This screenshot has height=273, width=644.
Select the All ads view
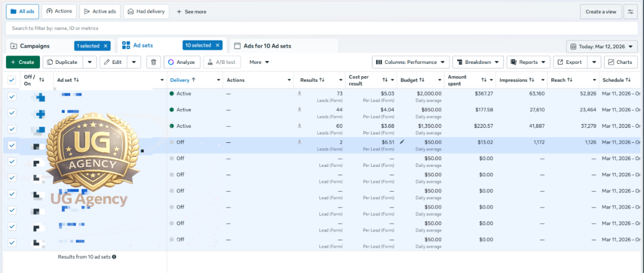pos(23,12)
